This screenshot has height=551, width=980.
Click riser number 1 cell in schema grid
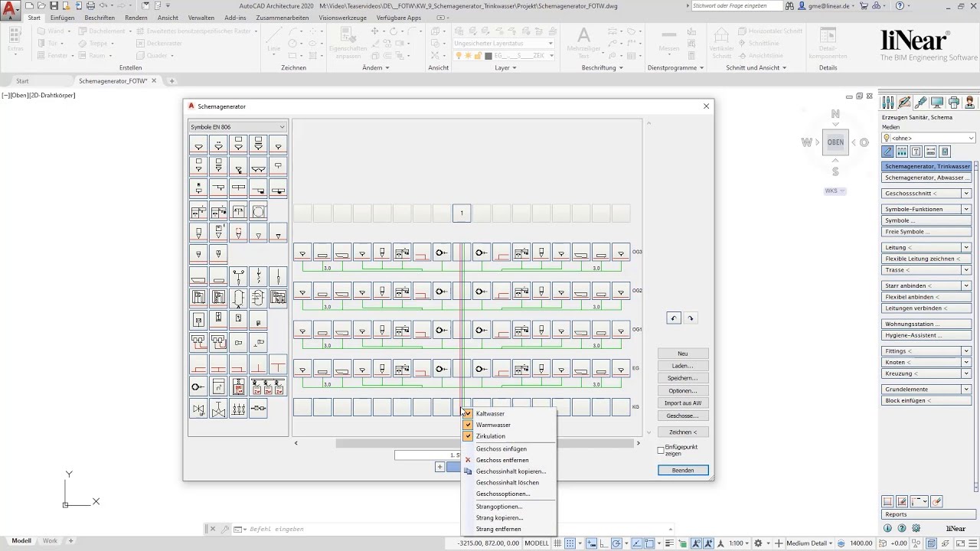coord(462,214)
